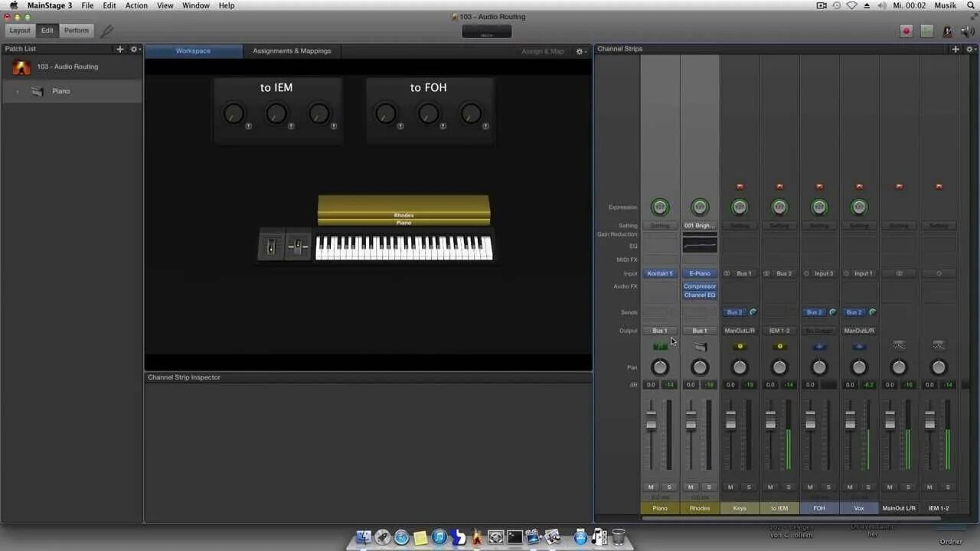Switch to Edit mode

pos(47,31)
